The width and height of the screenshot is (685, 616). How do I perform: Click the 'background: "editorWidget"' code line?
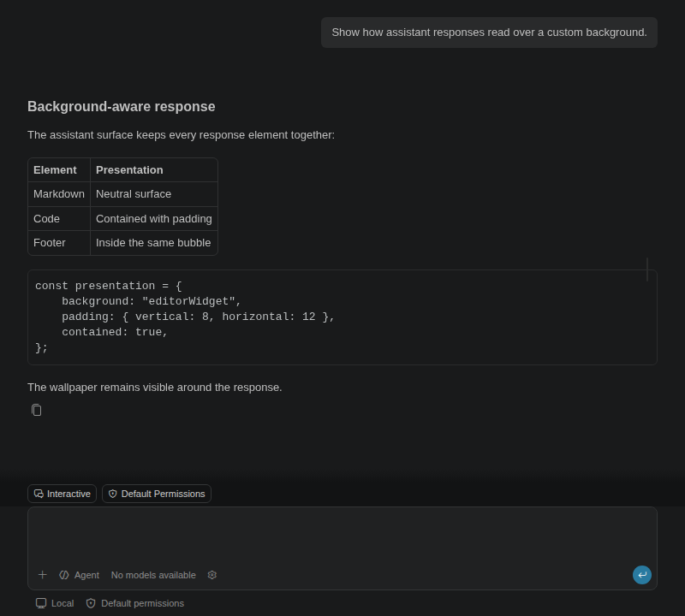[152, 301]
